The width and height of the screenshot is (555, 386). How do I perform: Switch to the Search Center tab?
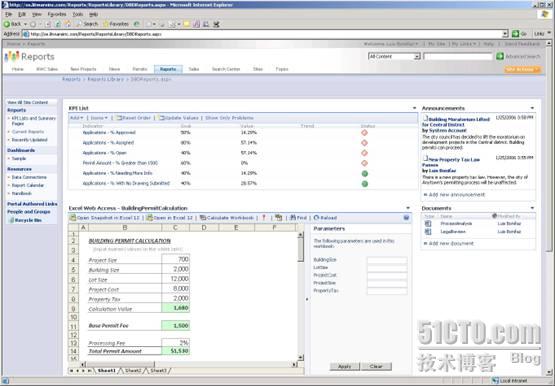(x=226, y=69)
